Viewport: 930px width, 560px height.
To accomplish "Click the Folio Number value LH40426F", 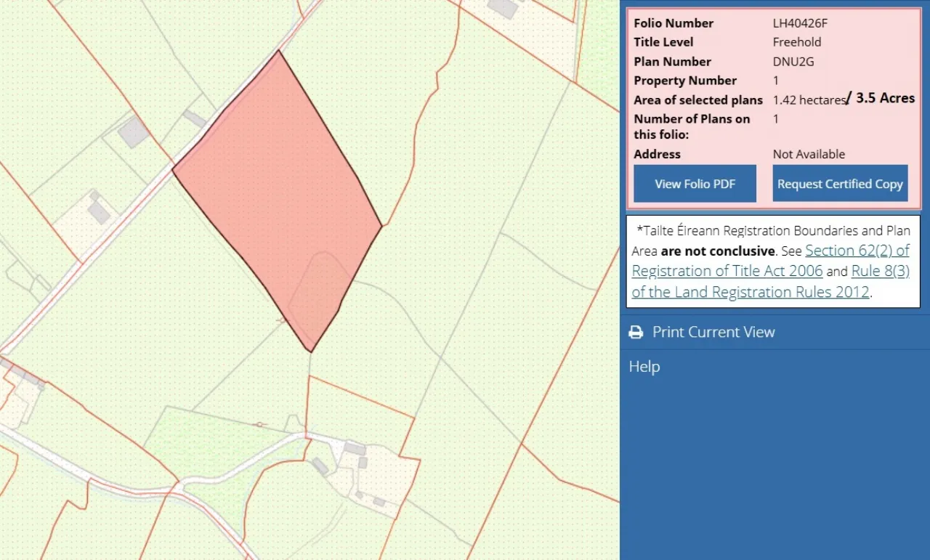I will tap(798, 23).
